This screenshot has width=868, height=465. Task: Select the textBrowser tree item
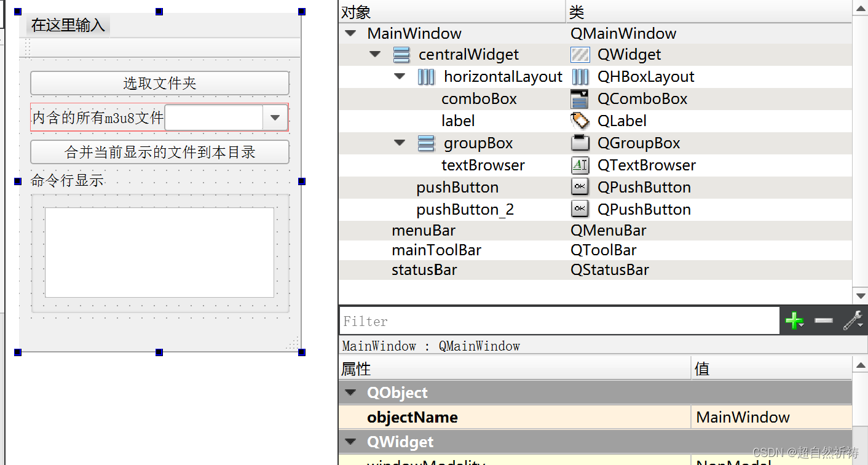coord(483,165)
